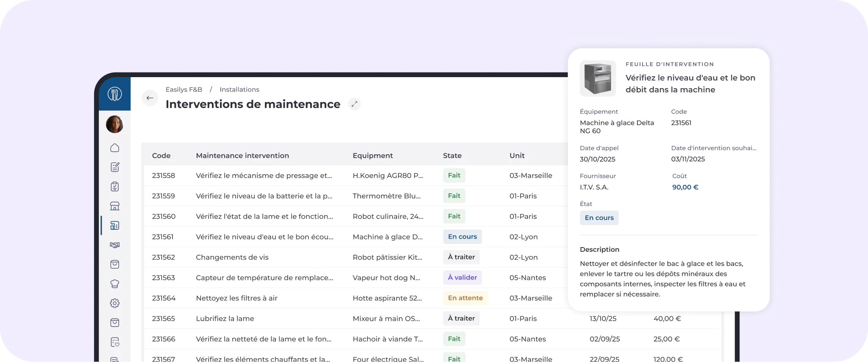Sort by the Equipment column header

point(373,156)
